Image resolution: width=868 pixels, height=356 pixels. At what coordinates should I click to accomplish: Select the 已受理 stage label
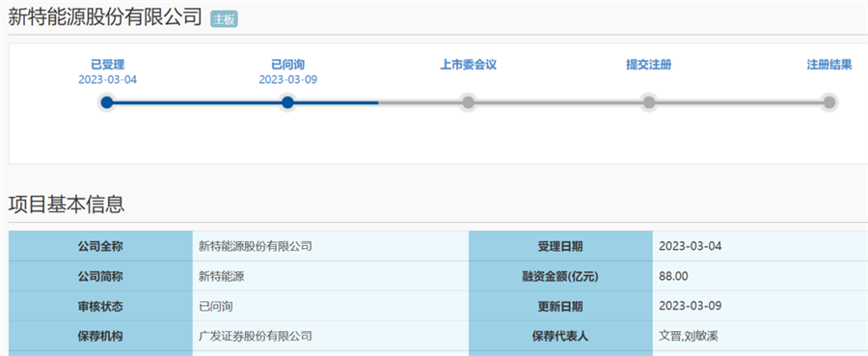[107, 65]
